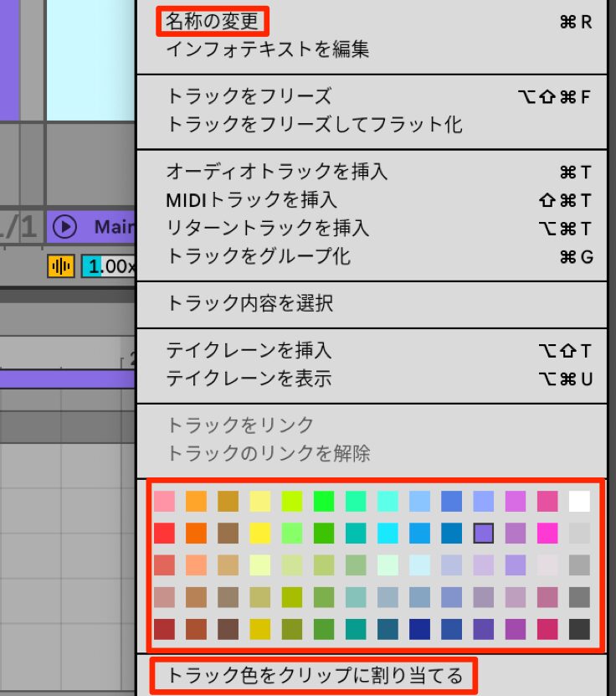
Task: Start the Main clip with its play button
Action: coord(64,227)
